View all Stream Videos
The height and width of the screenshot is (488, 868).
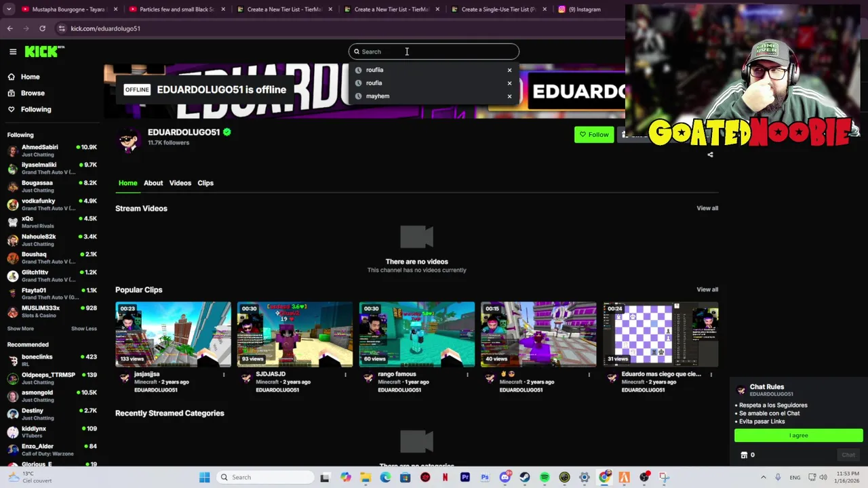pos(707,208)
